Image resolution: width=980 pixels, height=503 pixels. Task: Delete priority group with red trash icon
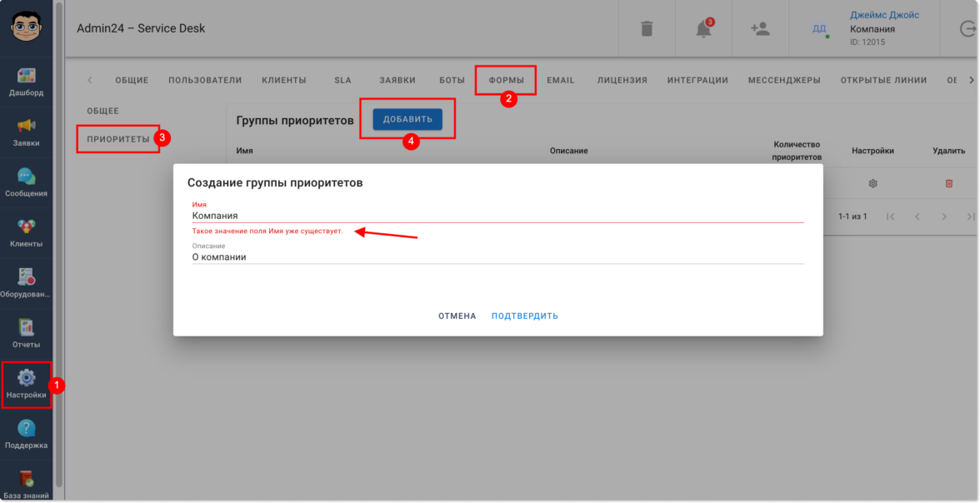coord(948,184)
